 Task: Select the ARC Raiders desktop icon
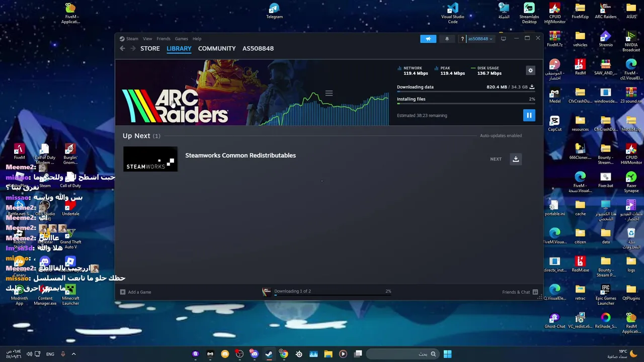[606, 11]
